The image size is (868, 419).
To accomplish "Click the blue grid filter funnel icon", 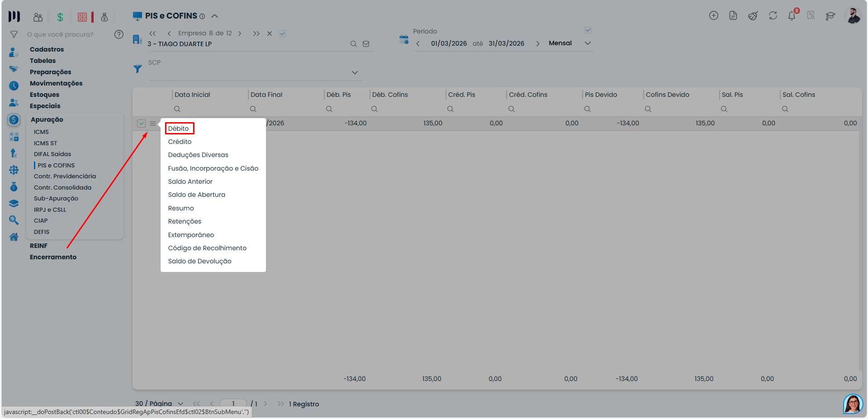I will click(x=138, y=69).
